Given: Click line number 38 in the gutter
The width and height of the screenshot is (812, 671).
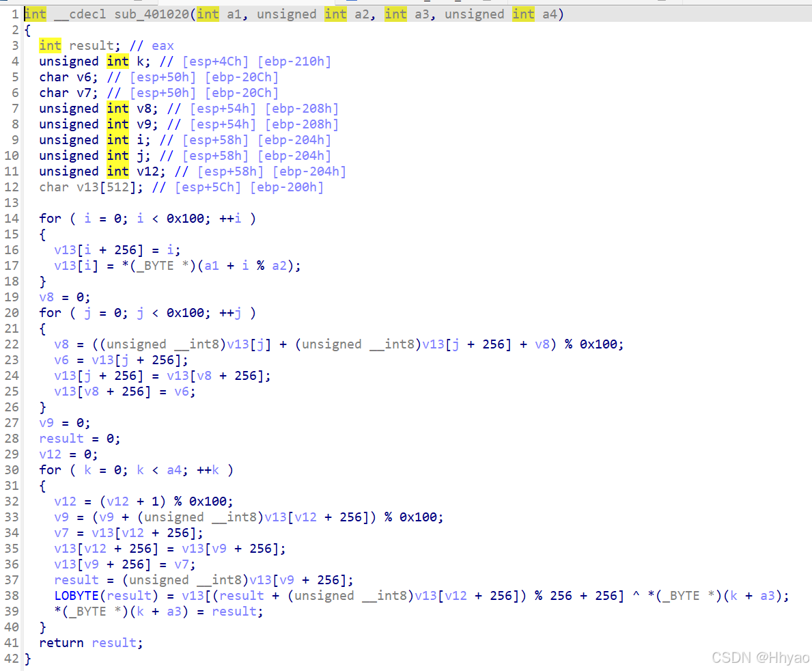Looking at the screenshot, I should 12,596.
